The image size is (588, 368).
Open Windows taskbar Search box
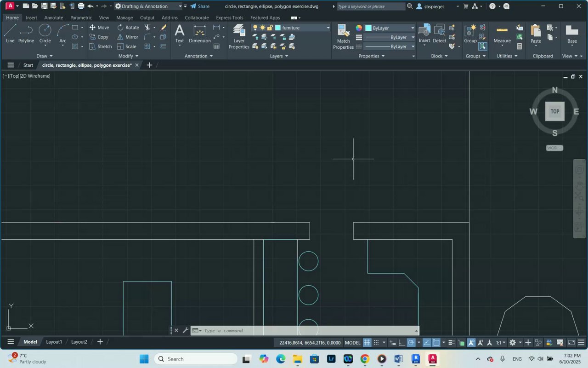[196, 359]
